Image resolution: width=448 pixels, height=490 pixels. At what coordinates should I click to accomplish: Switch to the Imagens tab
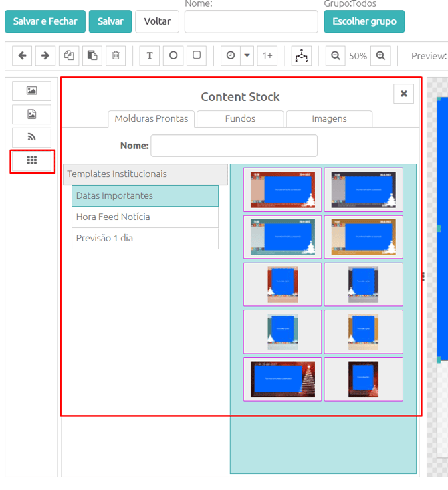pos(329,119)
